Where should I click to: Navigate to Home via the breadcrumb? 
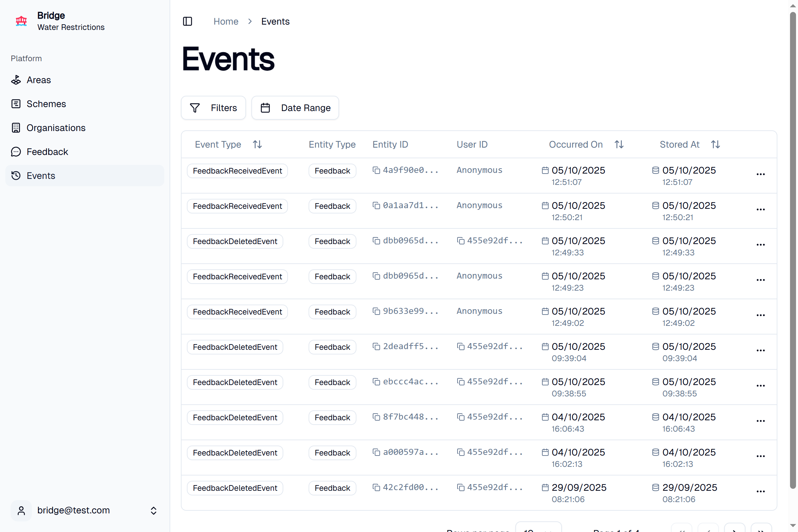point(226,21)
